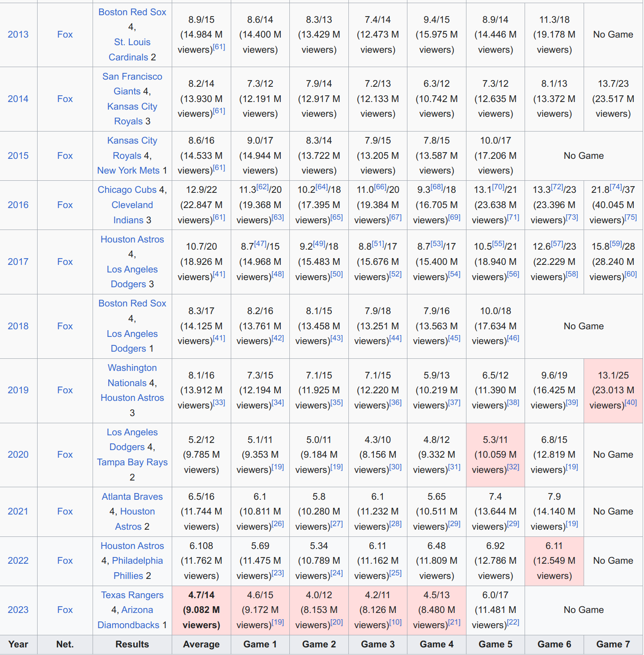This screenshot has height=655, width=644.
Task: Open the Chicago Cubs link
Action: tap(127, 190)
